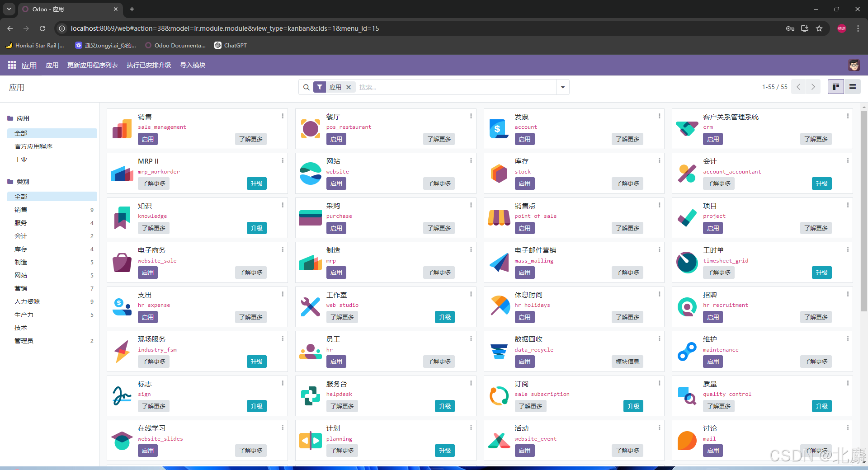Click the point_of_sale app icon
The width and height of the screenshot is (868, 470).
click(499, 218)
